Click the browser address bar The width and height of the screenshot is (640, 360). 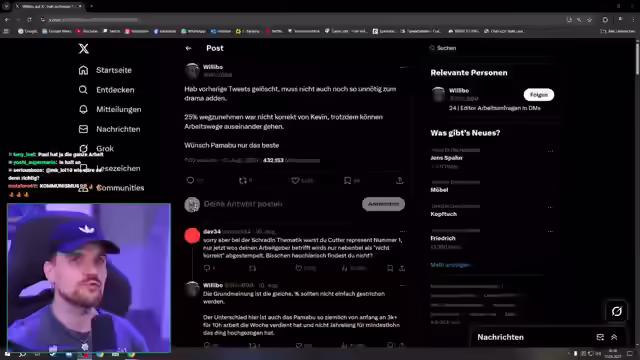(302, 20)
